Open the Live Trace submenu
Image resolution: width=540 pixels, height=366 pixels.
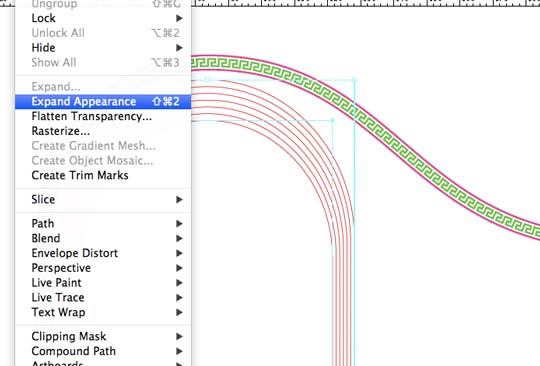103,298
